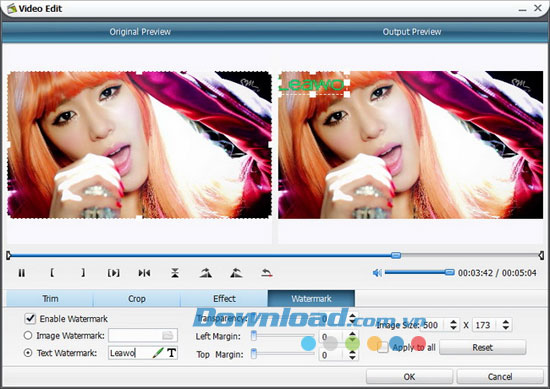The width and height of the screenshot is (550, 389).
Task: Decrease Left Margin with down arrow
Action: click(x=352, y=340)
